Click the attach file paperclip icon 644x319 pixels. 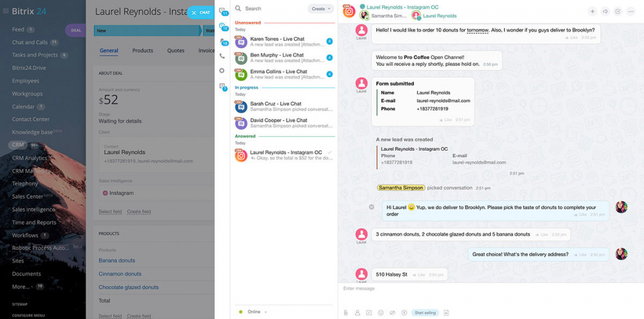[x=346, y=312]
